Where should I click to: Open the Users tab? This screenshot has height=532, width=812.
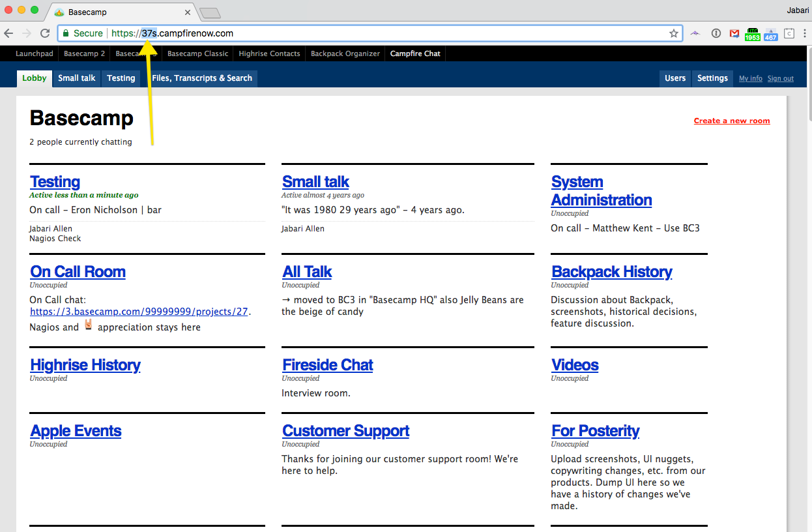point(675,78)
